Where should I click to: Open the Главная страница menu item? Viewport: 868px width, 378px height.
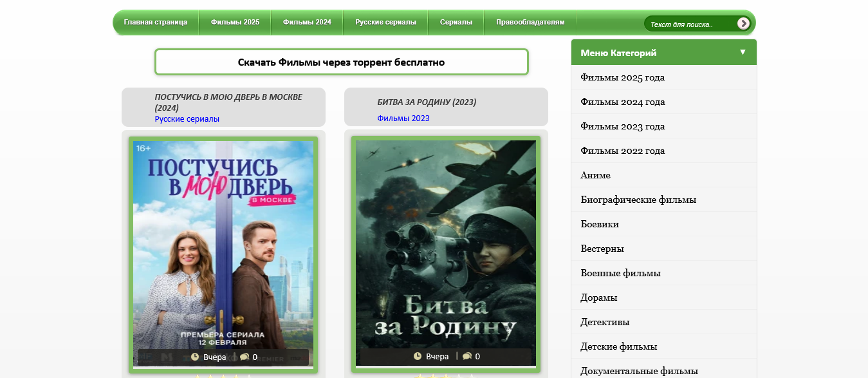pos(156,22)
